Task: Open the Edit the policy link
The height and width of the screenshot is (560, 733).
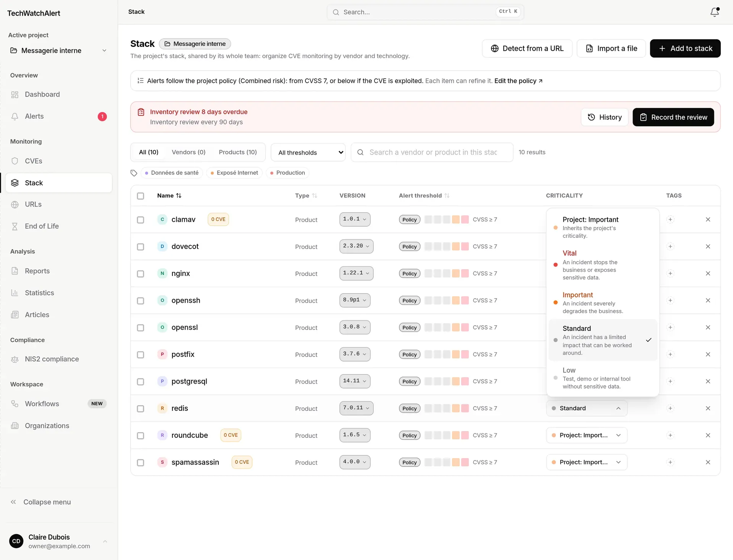Action: click(x=518, y=81)
